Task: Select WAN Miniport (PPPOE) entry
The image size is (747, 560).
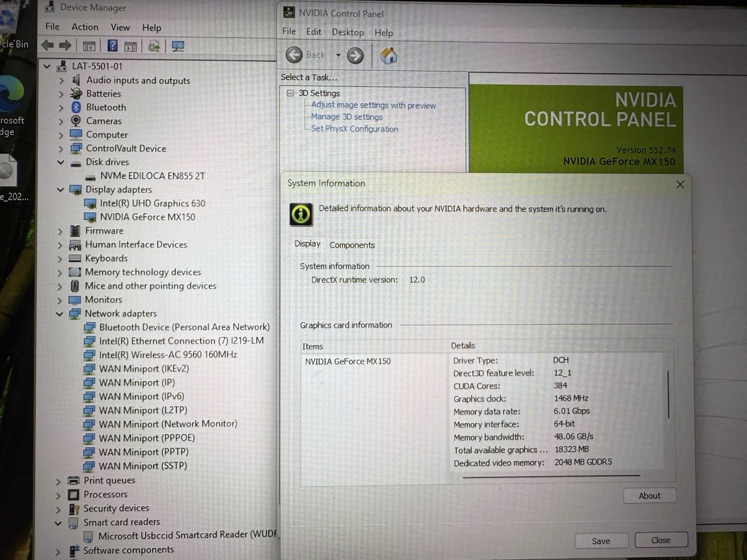Action: (x=147, y=438)
